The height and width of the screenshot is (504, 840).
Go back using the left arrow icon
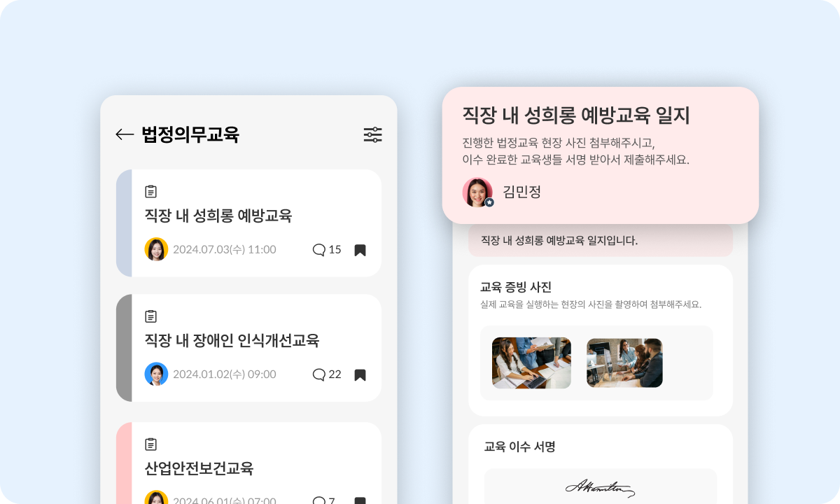click(125, 134)
